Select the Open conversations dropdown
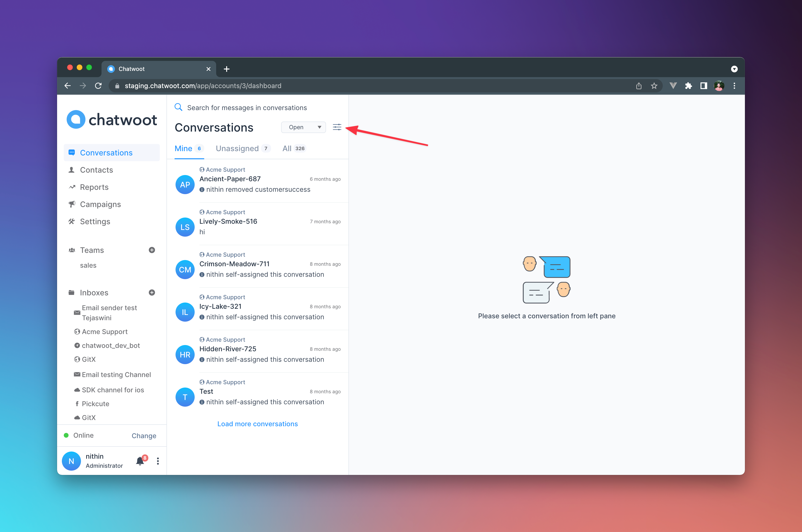 (x=303, y=127)
